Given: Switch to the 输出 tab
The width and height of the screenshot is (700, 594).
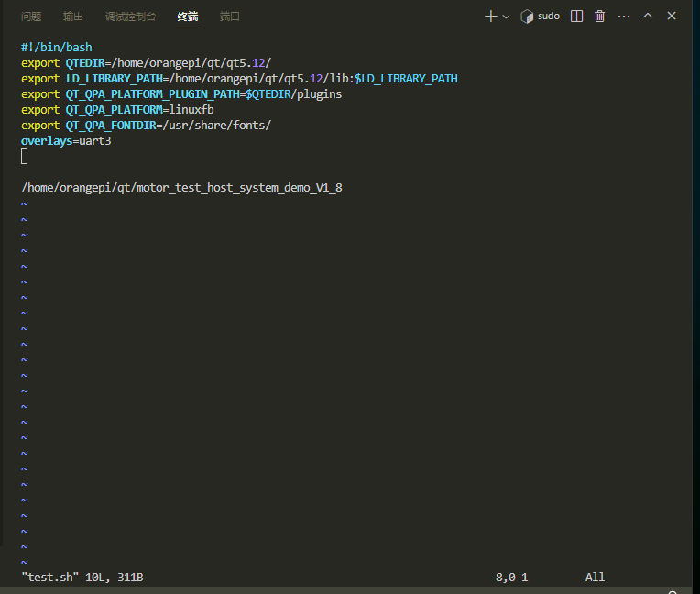Looking at the screenshot, I should coord(73,16).
